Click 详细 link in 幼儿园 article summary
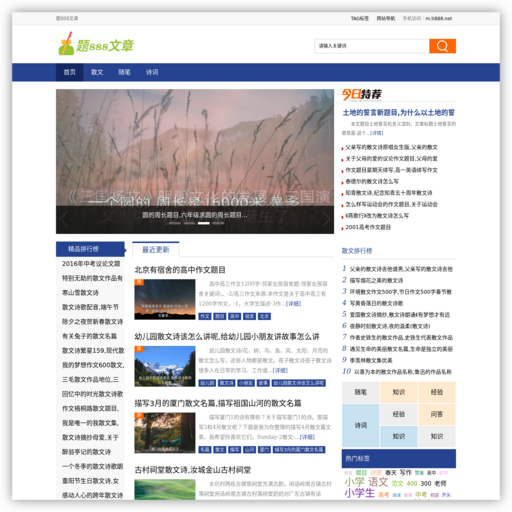Screen dimensions: 512x512 280,370
